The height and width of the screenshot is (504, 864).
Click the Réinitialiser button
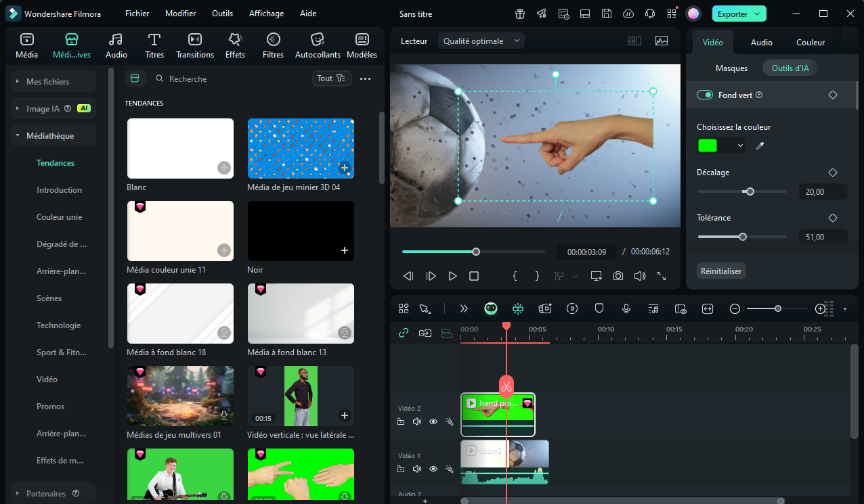point(721,271)
